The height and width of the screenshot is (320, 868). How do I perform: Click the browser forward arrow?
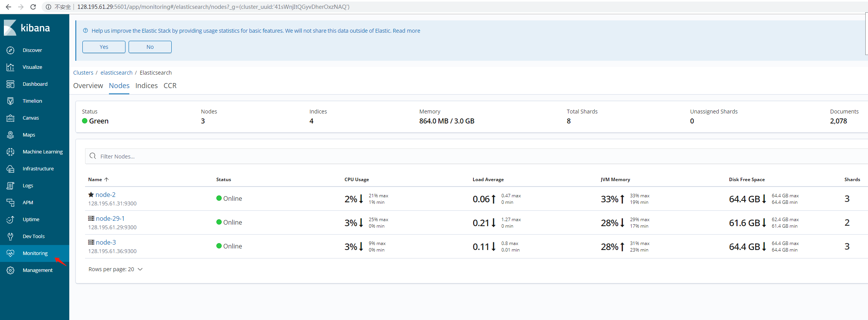[21, 7]
